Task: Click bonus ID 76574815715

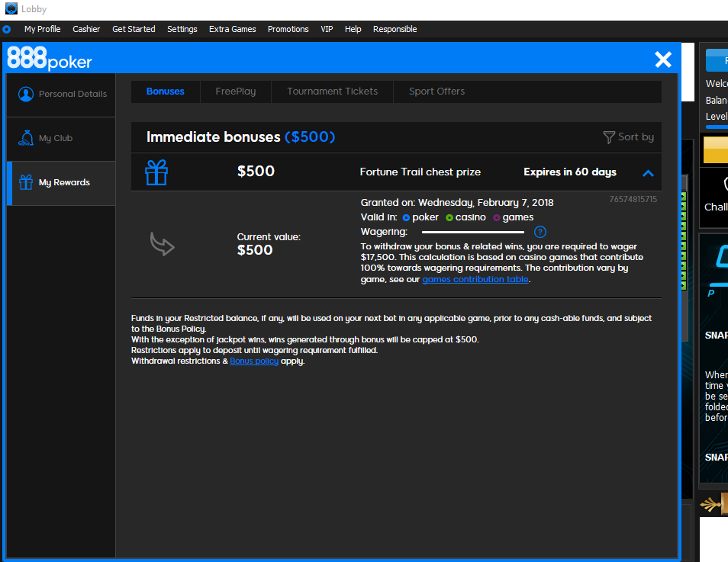Action: click(633, 199)
